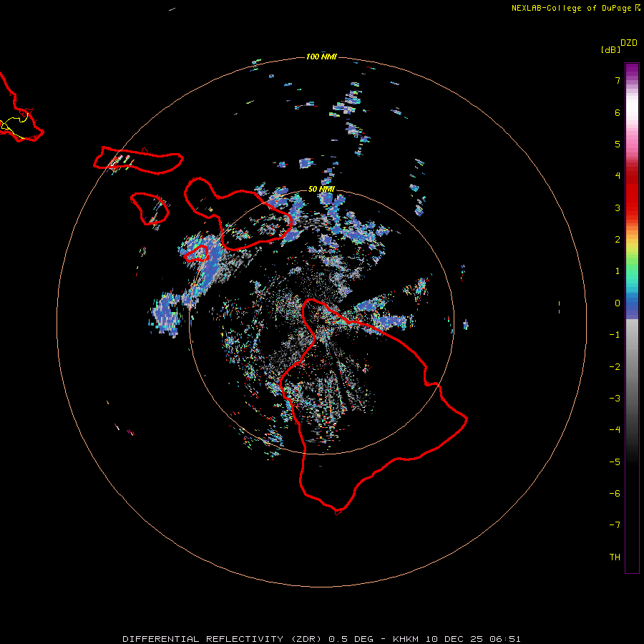Click the -5 value on color scale
644x644 pixels.
pyautogui.click(x=615, y=462)
